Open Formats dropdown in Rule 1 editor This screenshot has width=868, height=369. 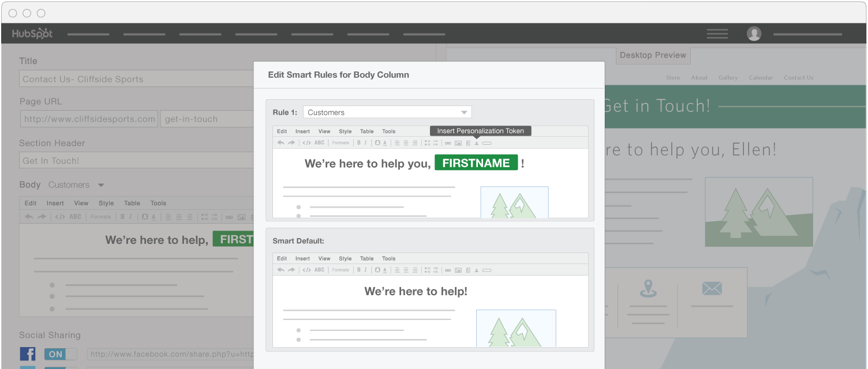(x=341, y=142)
